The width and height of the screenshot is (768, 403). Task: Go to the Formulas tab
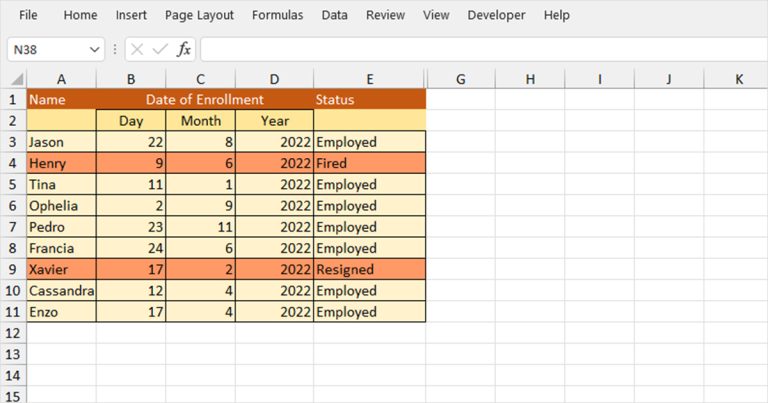(x=277, y=15)
